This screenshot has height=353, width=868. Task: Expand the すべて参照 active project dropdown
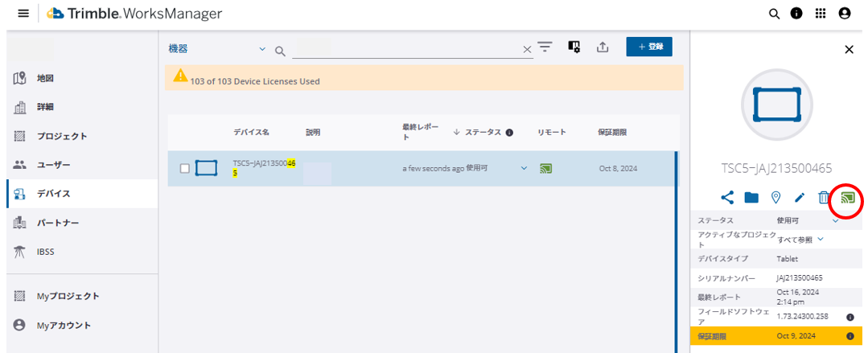[820, 239]
